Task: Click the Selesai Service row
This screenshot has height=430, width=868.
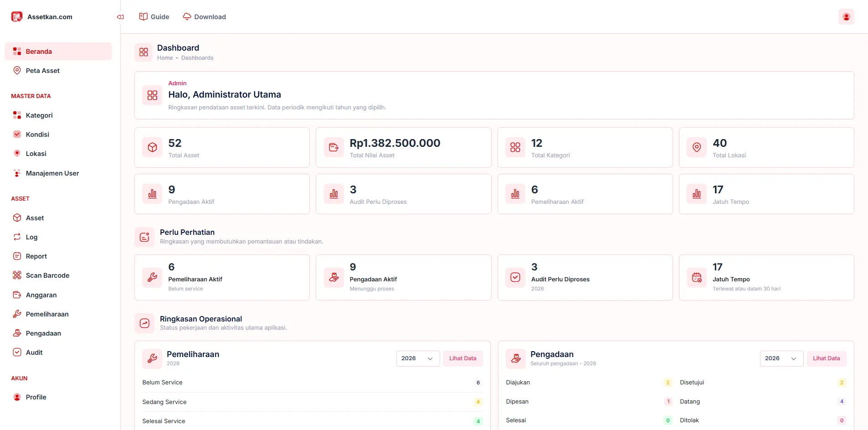Action: [x=312, y=421]
